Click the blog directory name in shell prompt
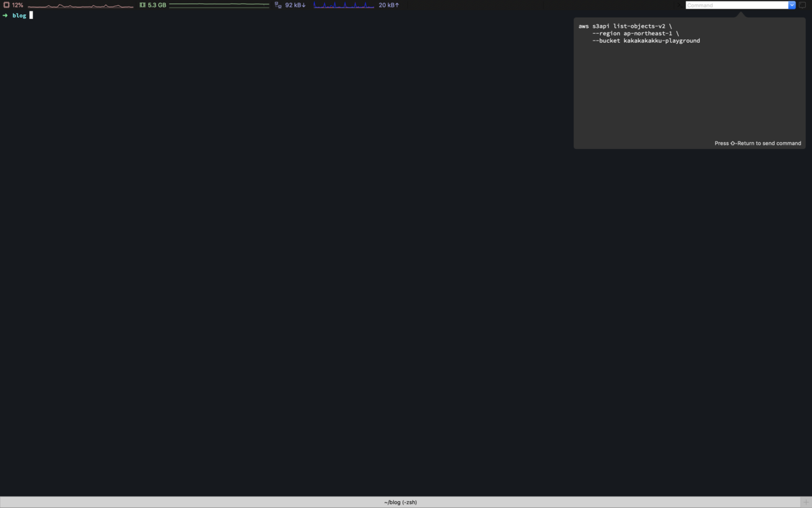The height and width of the screenshot is (508, 812). 19,15
